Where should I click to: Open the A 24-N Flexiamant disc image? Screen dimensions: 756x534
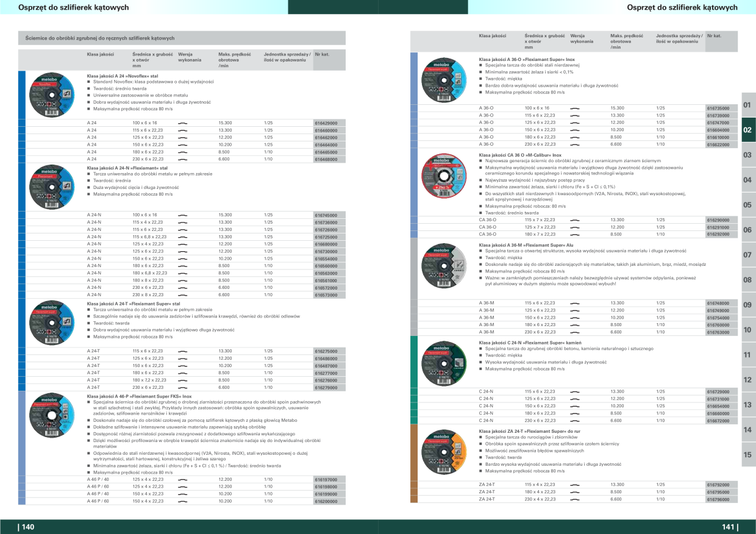[51, 187]
